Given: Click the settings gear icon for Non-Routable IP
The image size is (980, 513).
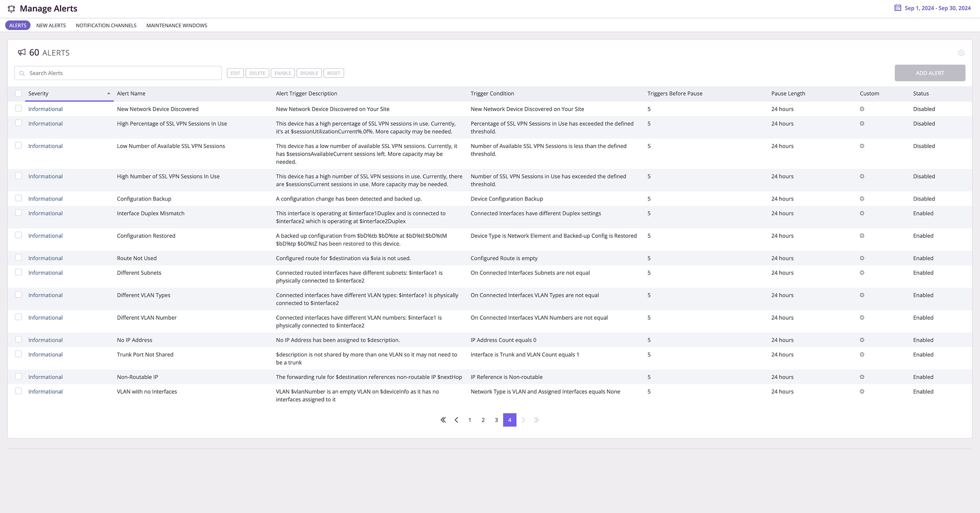Looking at the screenshot, I should click(862, 376).
